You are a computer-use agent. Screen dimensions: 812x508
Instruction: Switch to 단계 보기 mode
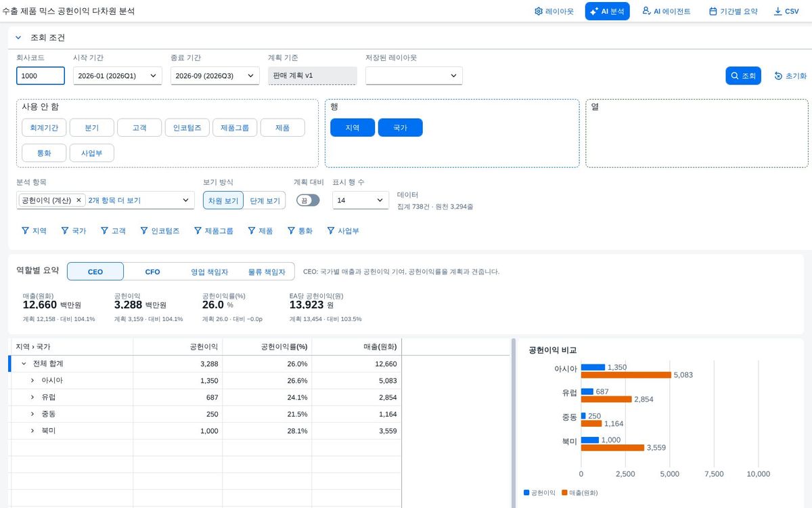tap(265, 200)
